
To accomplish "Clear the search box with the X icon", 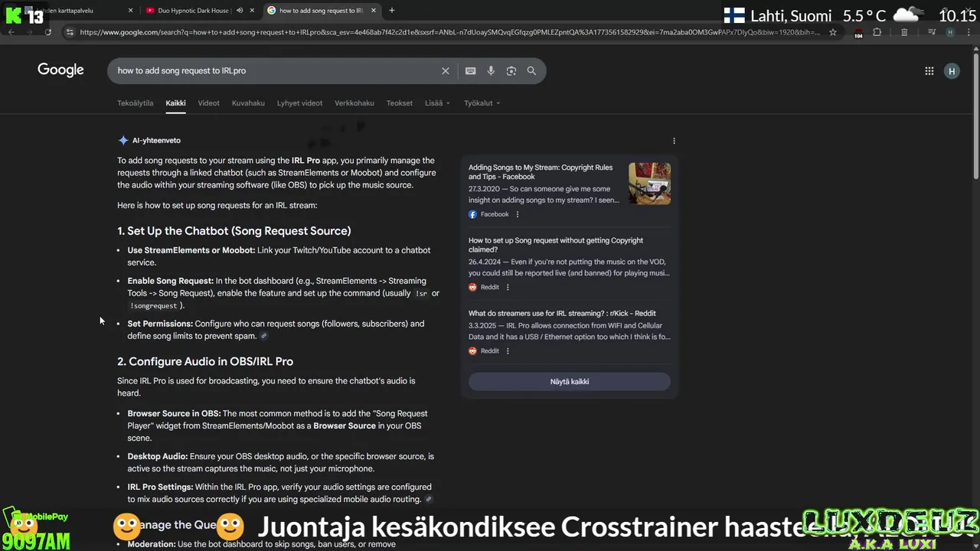I will coord(445,70).
